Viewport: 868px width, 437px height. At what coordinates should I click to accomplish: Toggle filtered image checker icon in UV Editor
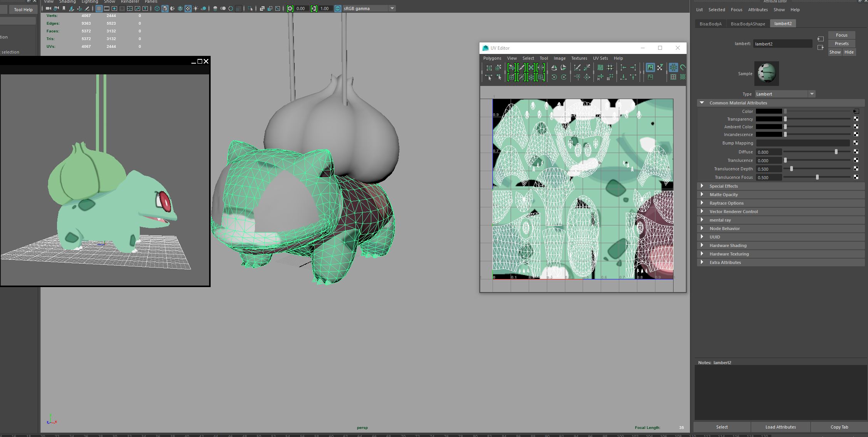tap(660, 67)
